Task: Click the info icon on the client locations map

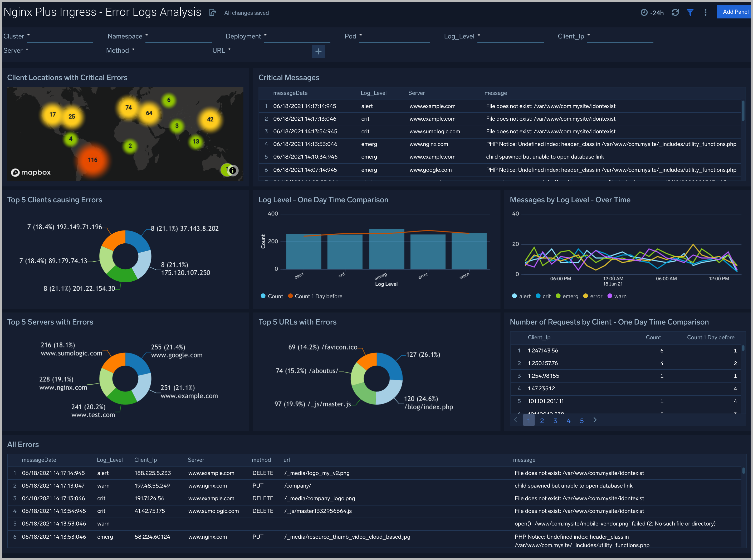Action: (233, 170)
